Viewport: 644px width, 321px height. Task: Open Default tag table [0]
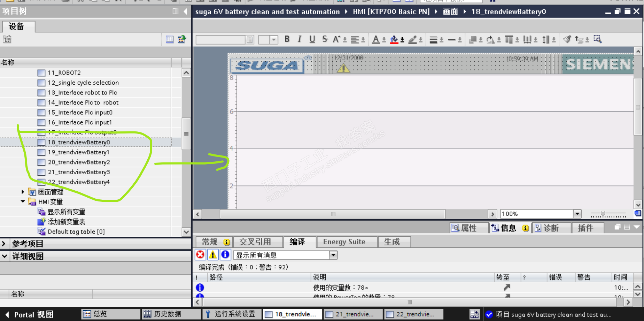point(76,231)
